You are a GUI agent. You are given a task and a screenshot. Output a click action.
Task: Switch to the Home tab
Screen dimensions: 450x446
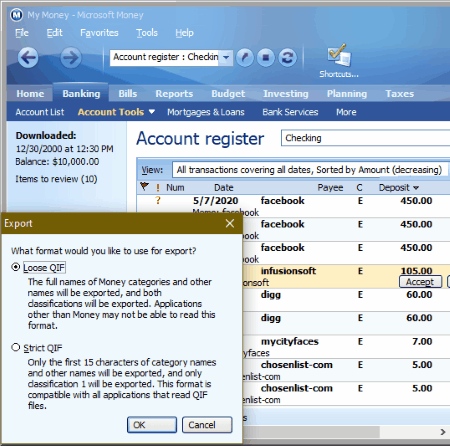(30, 94)
